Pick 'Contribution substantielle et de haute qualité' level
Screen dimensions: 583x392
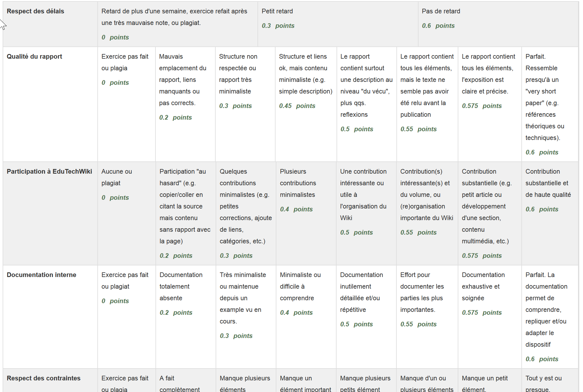(x=550, y=213)
